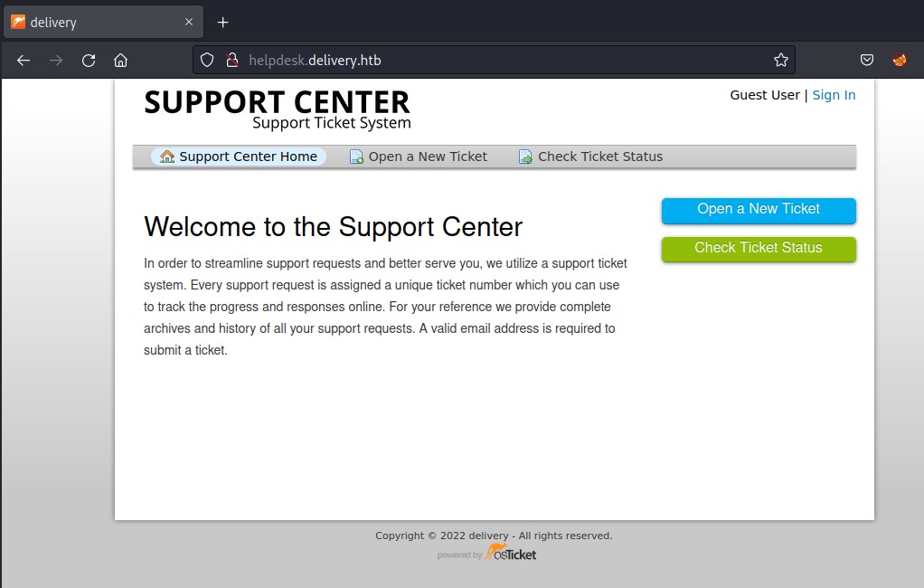Click the Sign In link
924x588 pixels.
pos(834,95)
